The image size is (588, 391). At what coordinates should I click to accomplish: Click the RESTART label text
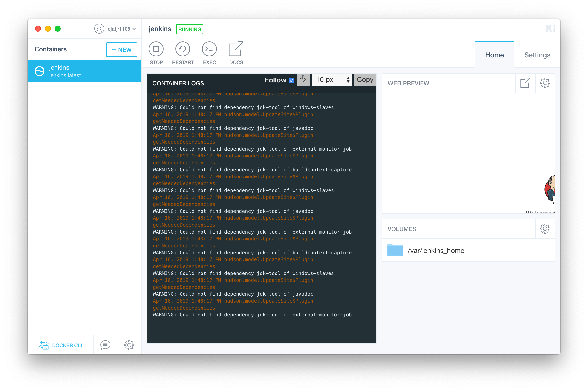[x=183, y=62]
